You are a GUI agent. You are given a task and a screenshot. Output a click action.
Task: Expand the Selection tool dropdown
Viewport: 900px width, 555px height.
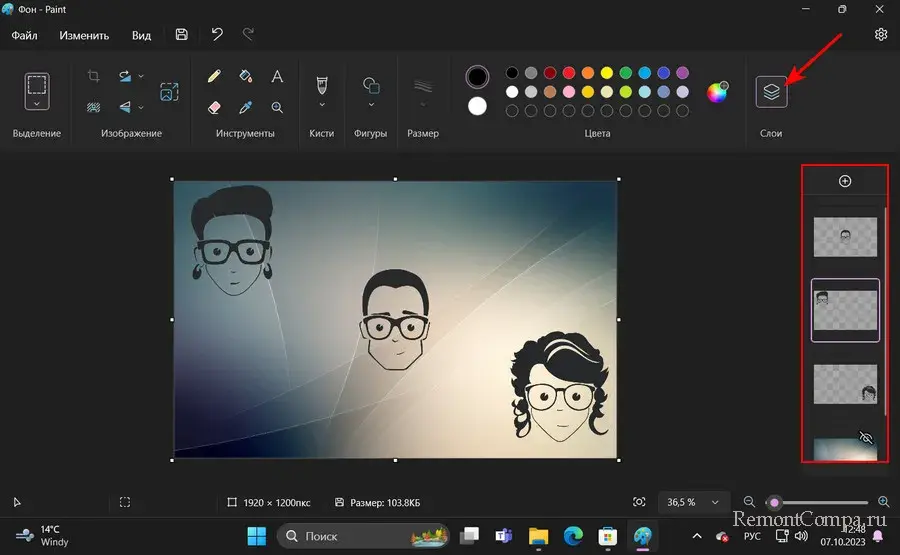[x=37, y=103]
